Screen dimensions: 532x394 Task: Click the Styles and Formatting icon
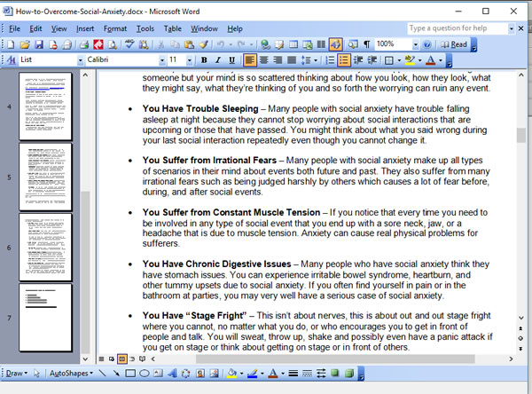pos(12,60)
